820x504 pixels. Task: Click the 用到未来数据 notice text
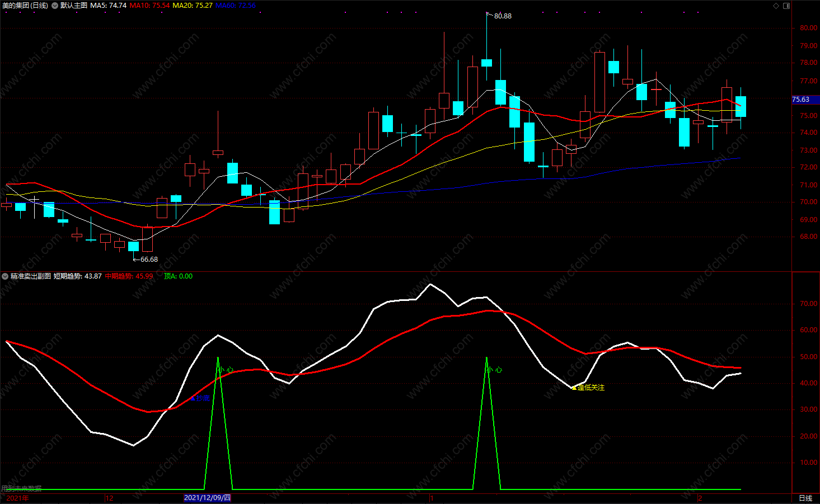click(x=21, y=489)
